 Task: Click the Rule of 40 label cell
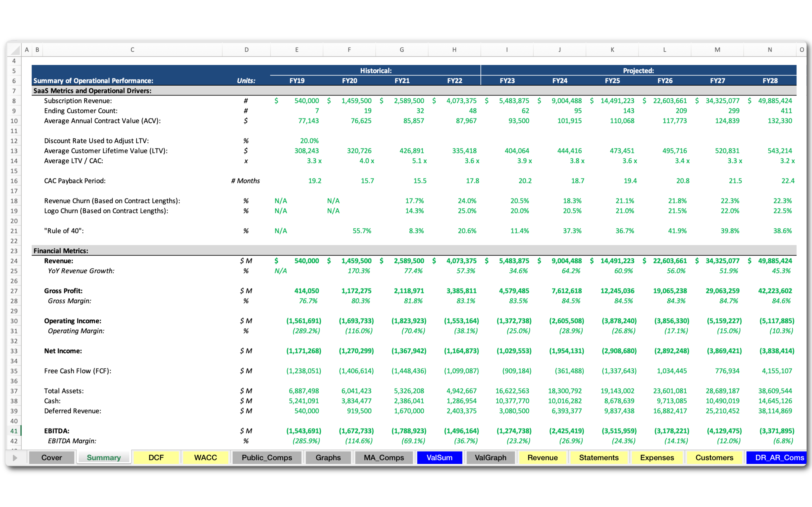[x=63, y=231]
